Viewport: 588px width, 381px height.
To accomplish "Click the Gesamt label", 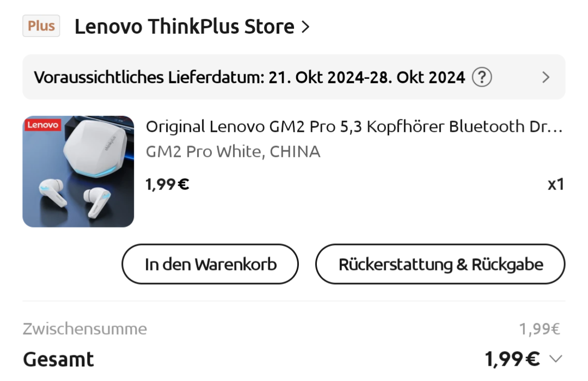I will tap(58, 359).
